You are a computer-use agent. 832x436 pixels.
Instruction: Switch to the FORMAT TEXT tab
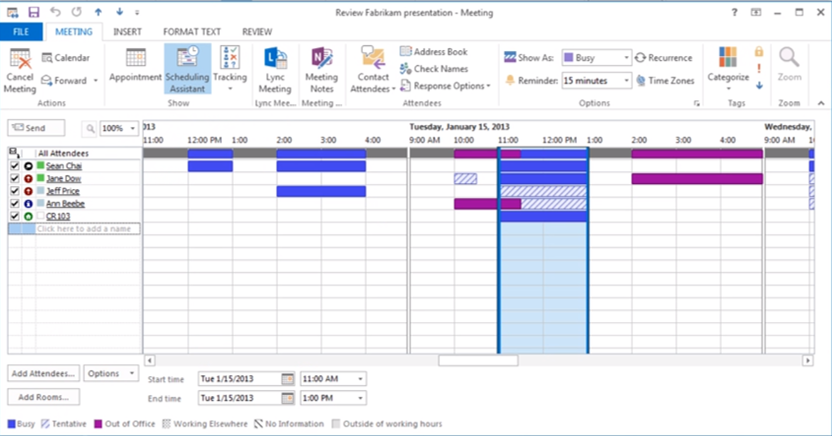[192, 32]
